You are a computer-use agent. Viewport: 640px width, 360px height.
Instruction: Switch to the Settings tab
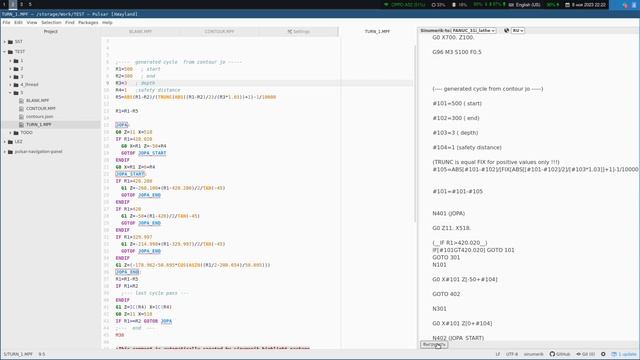pyautogui.click(x=299, y=31)
